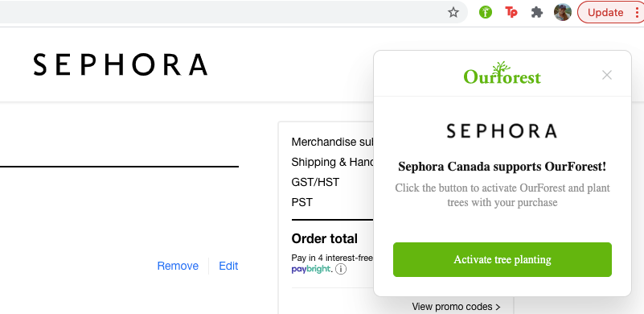Show PayBright info via the info icon
Screen dimensions: 644x314
[341, 270]
